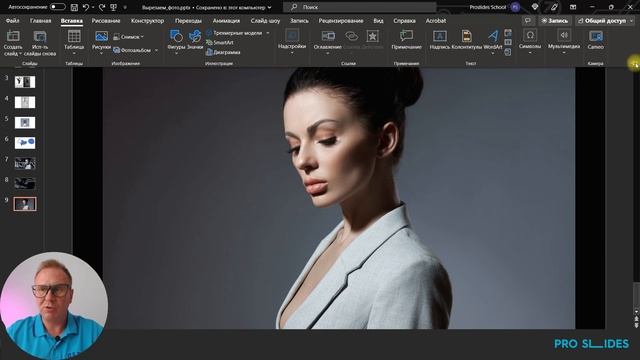Insert a Диаграмма chart

pyautogui.click(x=223, y=52)
